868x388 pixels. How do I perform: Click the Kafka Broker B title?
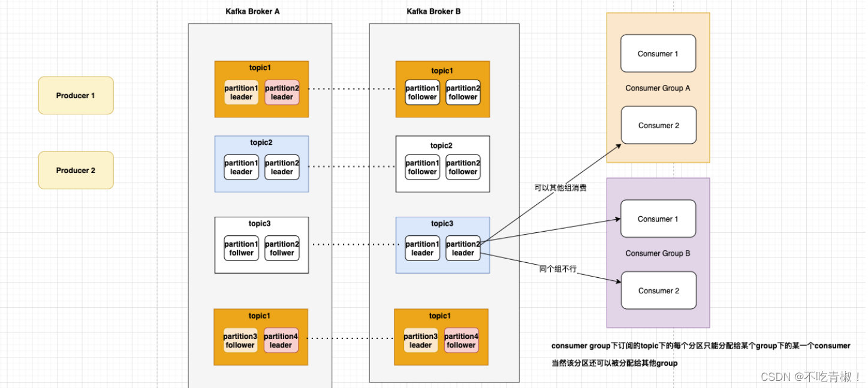click(x=433, y=11)
